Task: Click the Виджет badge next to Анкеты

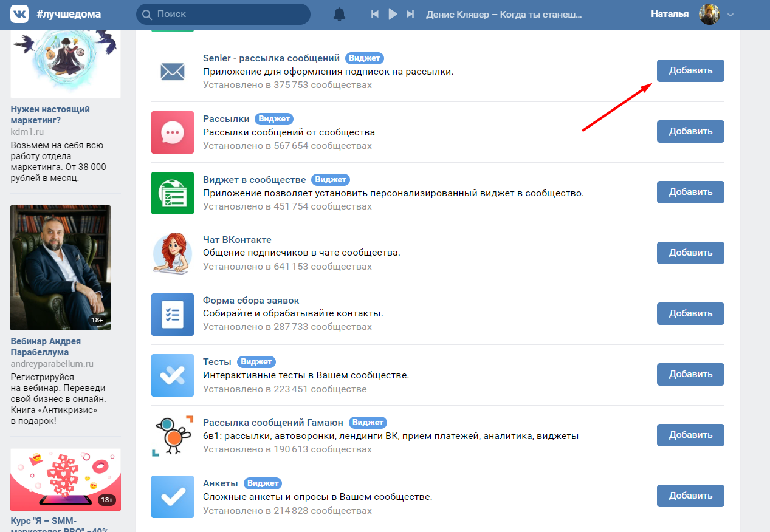Action: click(x=263, y=483)
